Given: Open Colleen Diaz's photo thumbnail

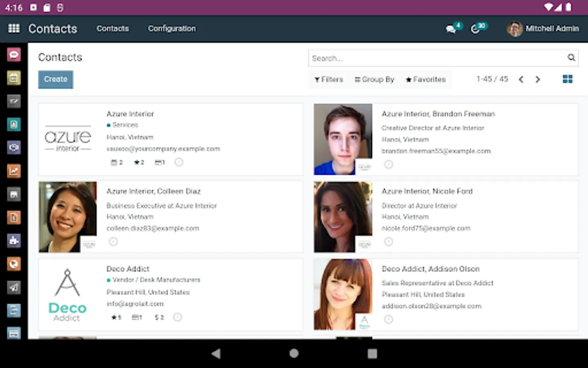Looking at the screenshot, I should pyautogui.click(x=68, y=217).
